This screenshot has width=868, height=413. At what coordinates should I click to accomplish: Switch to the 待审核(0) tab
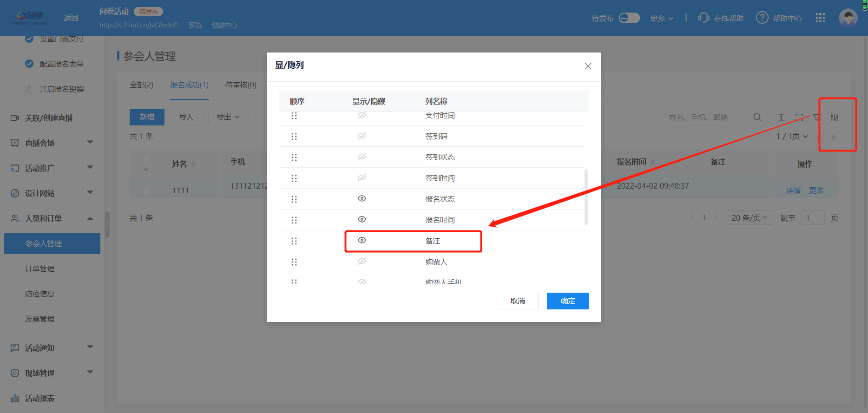tap(241, 85)
